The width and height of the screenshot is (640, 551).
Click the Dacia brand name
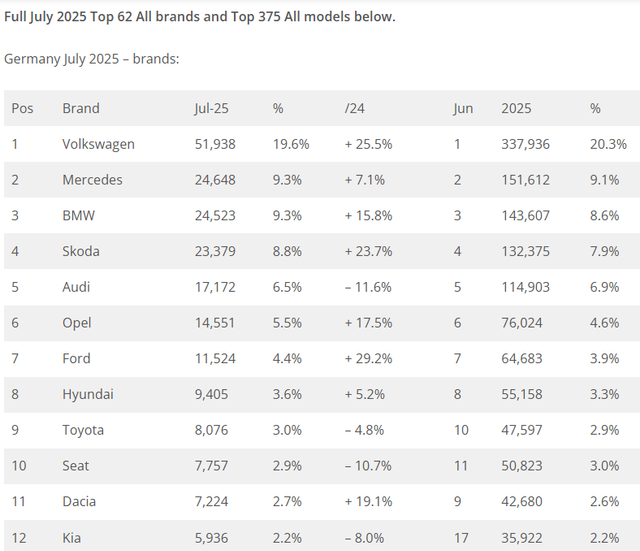pos(80,501)
